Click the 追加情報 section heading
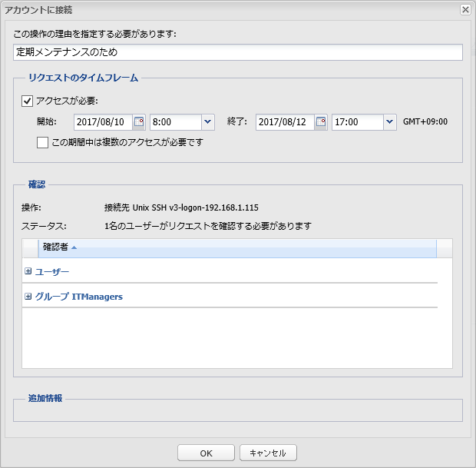 click(45, 398)
